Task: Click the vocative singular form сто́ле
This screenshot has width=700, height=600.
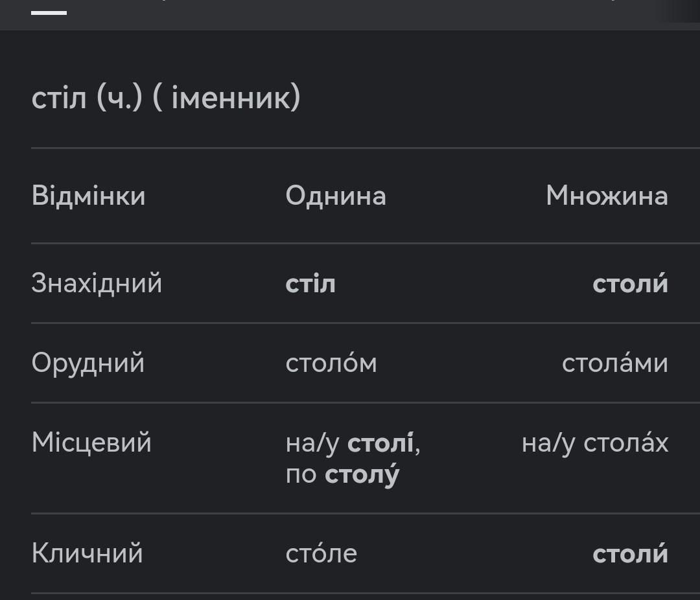Action: click(321, 553)
